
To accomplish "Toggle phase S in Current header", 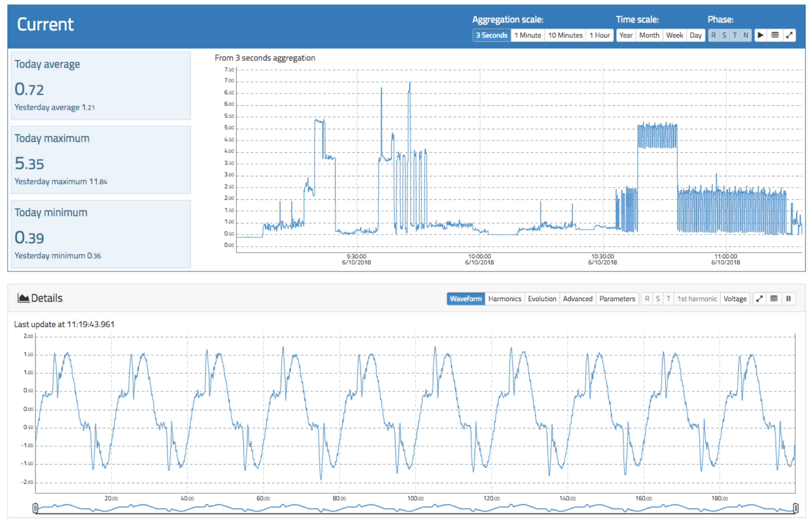I will point(724,35).
